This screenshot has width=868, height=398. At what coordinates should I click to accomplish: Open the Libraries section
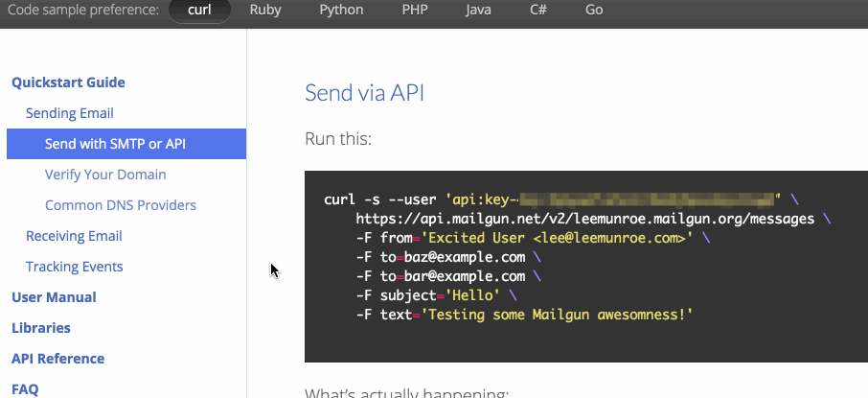[x=41, y=328]
